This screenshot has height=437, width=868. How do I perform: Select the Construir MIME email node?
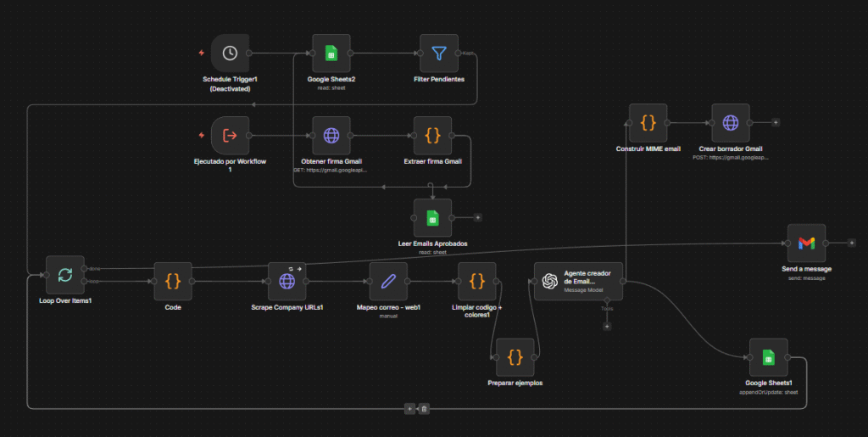(648, 123)
